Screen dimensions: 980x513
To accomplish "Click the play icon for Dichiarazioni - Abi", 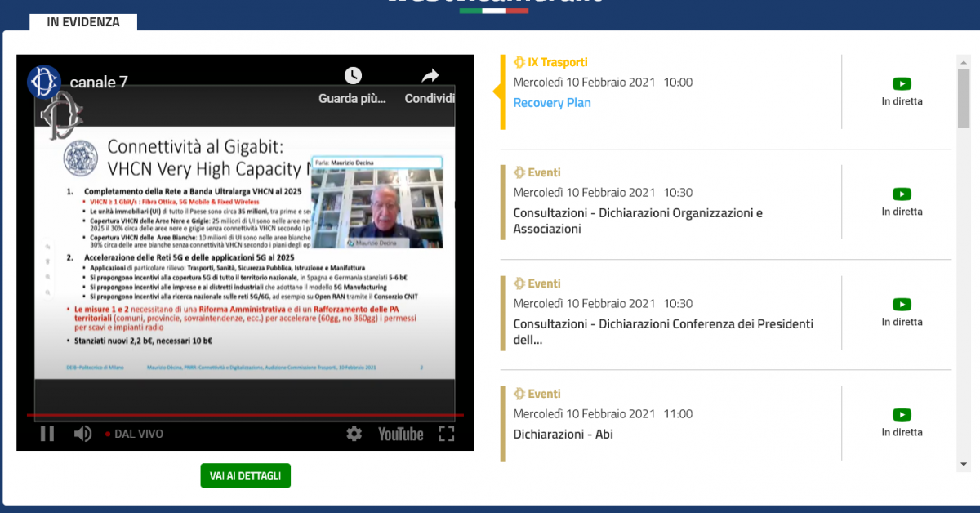I will [x=902, y=415].
